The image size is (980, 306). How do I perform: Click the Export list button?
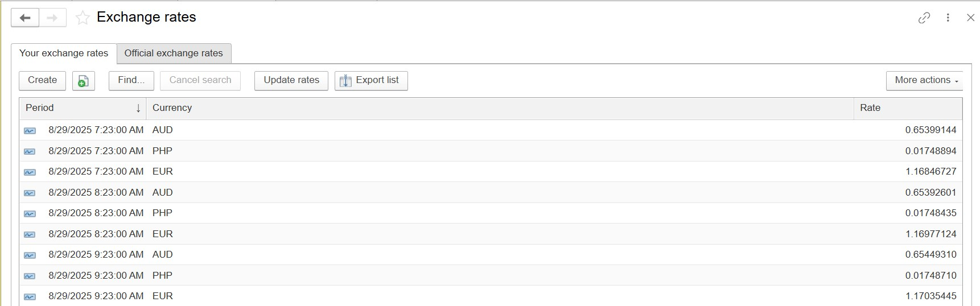tap(370, 80)
